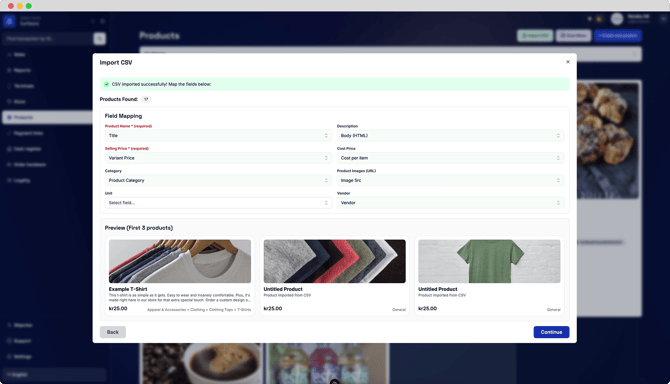
Task: Open Cash register in the background sidebar
Action: [27, 149]
